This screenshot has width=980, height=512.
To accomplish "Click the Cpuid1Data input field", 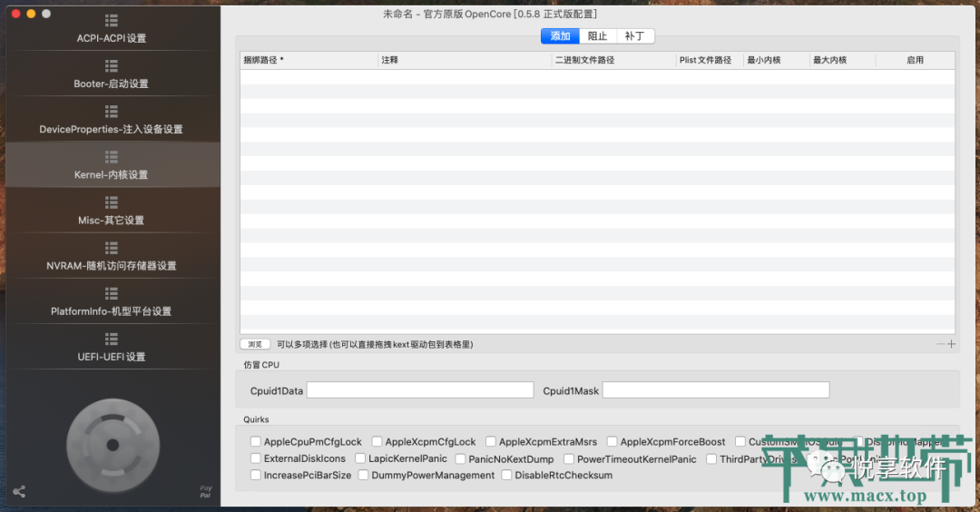I will pyautogui.click(x=420, y=390).
